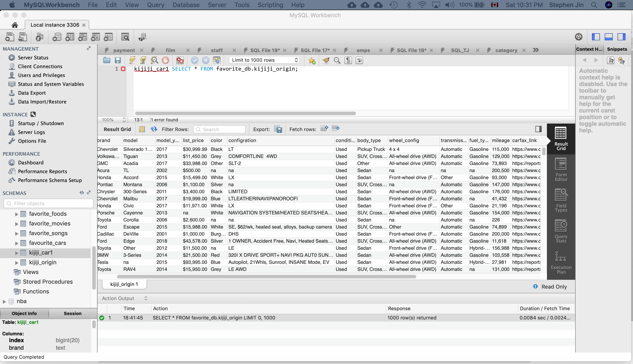
Task: Open Server Status page
Action: click(x=33, y=58)
